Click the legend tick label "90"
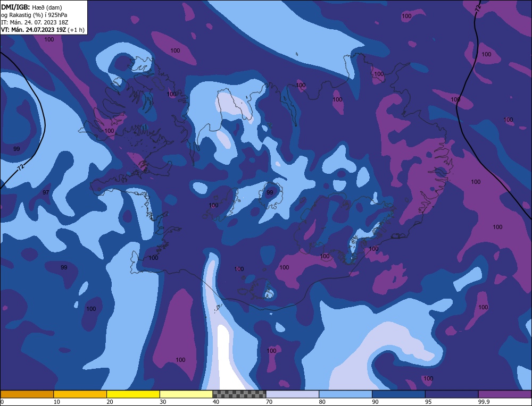 (x=375, y=402)
